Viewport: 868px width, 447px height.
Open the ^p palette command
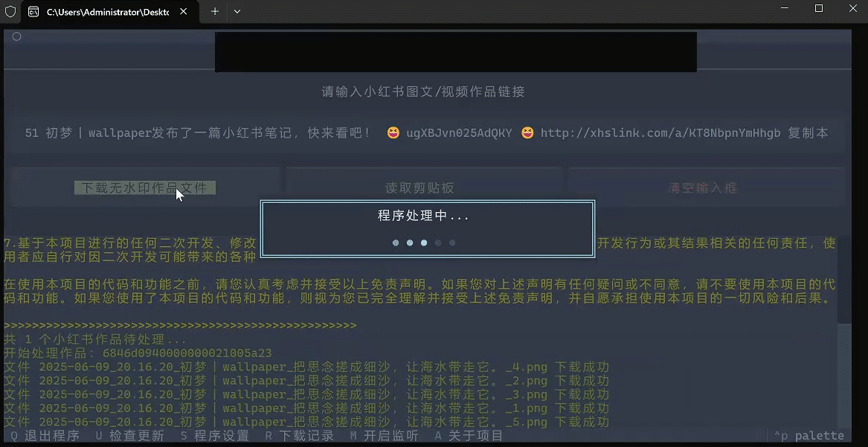click(x=808, y=435)
